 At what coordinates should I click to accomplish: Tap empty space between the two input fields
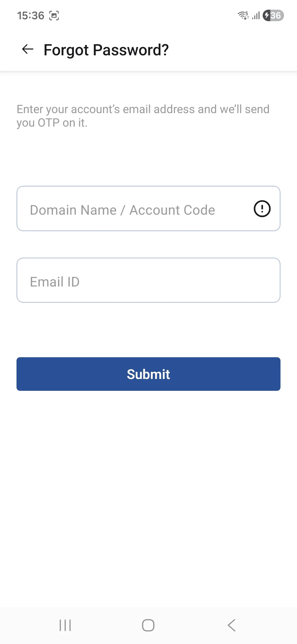148,244
